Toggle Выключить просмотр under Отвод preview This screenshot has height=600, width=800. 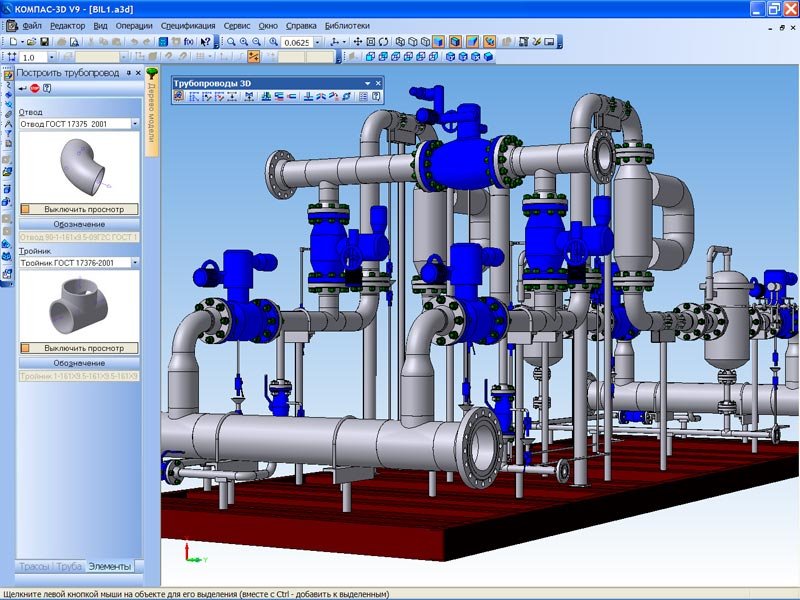tap(78, 209)
